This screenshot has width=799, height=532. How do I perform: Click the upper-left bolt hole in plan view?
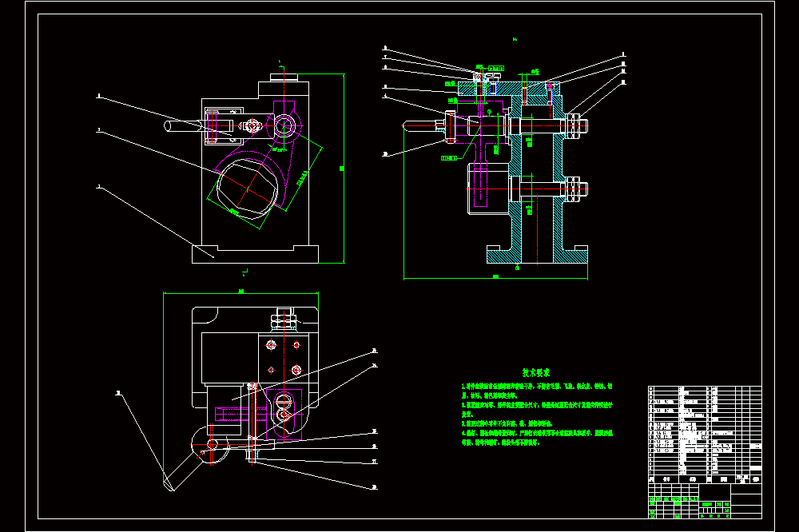(x=271, y=346)
